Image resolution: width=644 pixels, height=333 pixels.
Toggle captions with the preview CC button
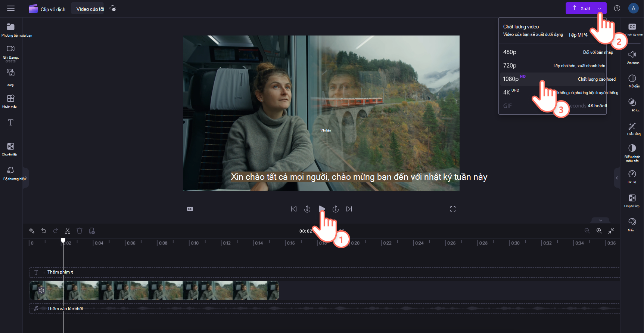click(x=190, y=209)
